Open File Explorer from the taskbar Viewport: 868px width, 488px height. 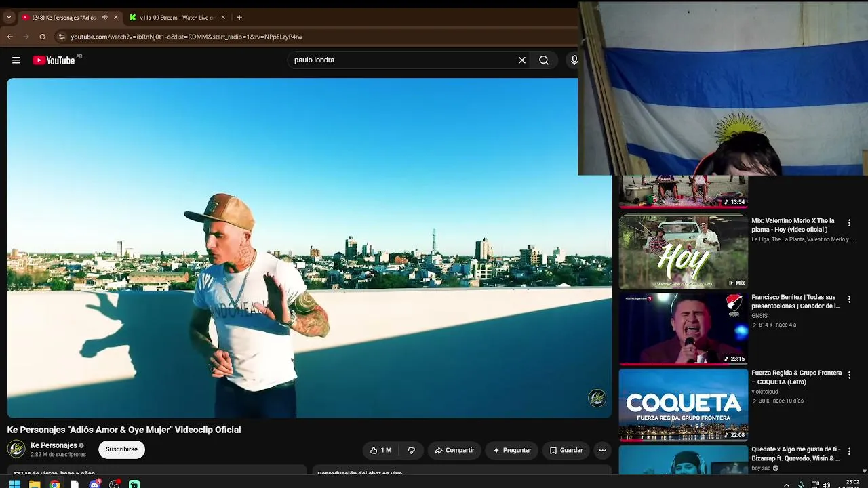click(x=35, y=484)
